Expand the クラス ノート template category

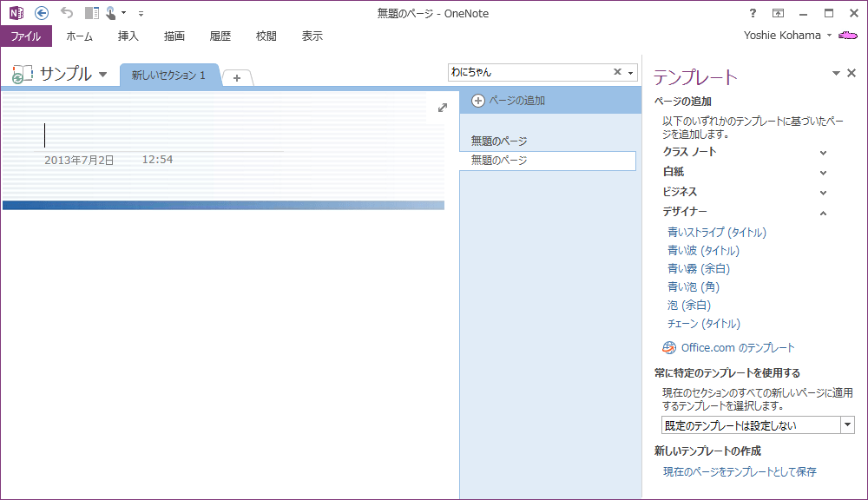coord(745,152)
